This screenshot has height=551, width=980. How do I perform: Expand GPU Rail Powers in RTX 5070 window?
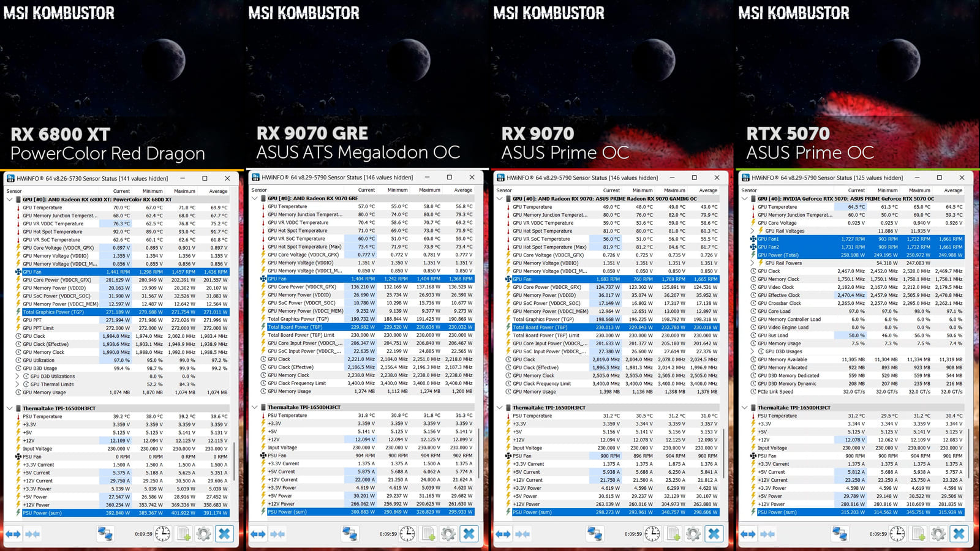pos(753,263)
